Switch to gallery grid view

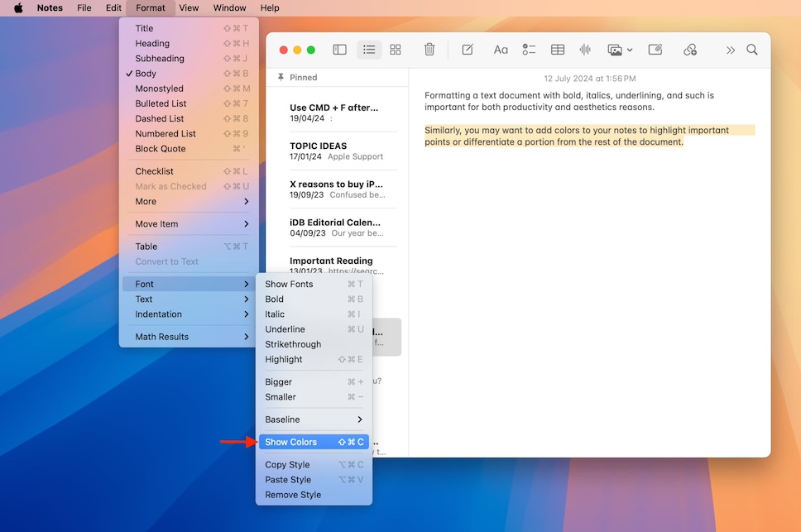click(x=396, y=50)
